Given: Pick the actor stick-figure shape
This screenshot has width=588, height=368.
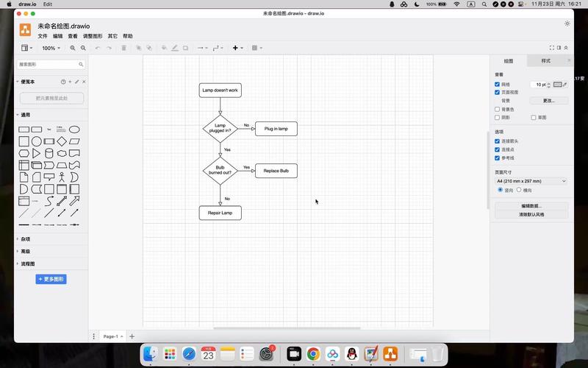Looking at the screenshot, I should point(62,177).
